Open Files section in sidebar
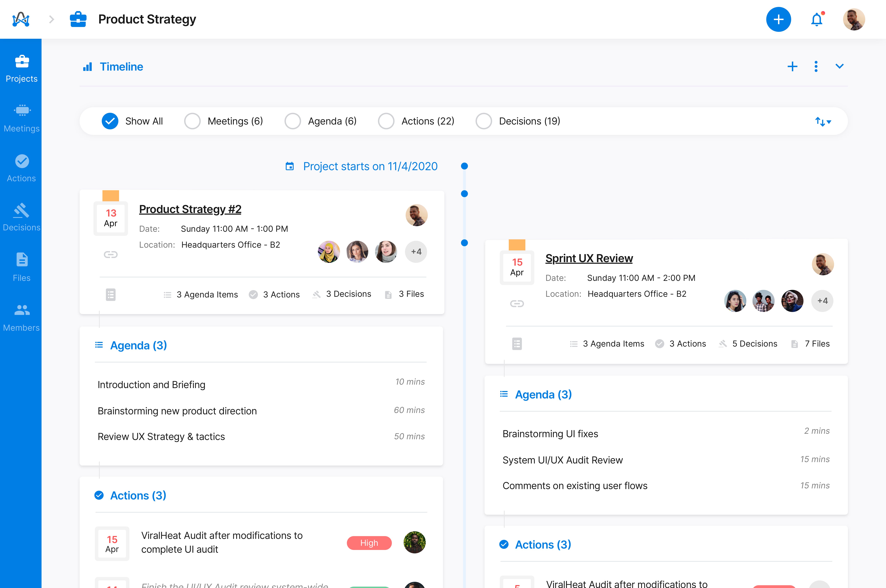The image size is (886, 588). pos(21,267)
